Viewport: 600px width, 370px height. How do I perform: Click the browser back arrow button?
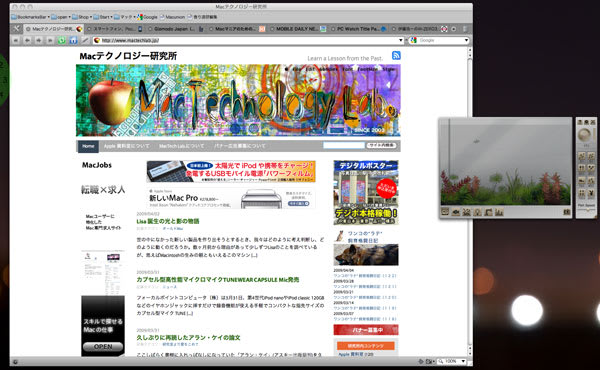[x=27, y=40]
